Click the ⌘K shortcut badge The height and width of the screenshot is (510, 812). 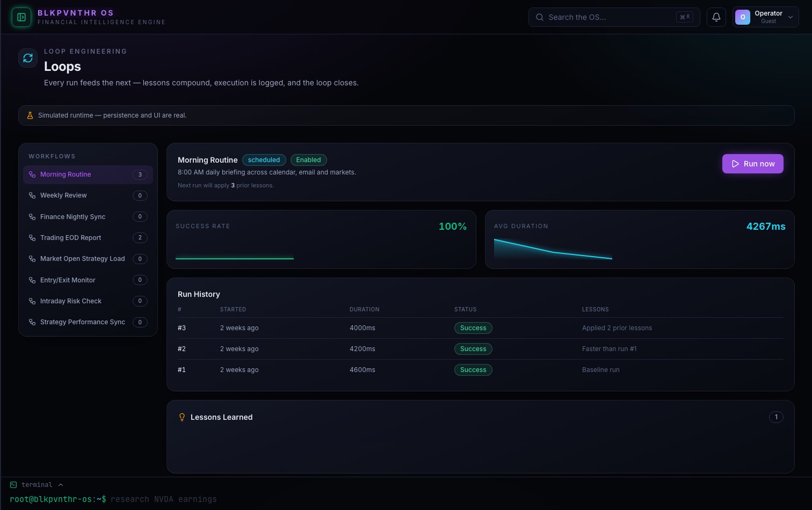pos(685,17)
